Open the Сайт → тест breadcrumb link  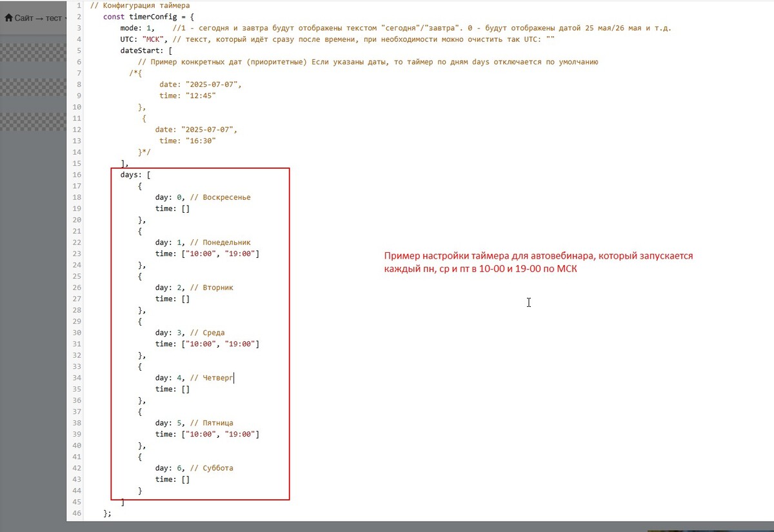pos(38,18)
